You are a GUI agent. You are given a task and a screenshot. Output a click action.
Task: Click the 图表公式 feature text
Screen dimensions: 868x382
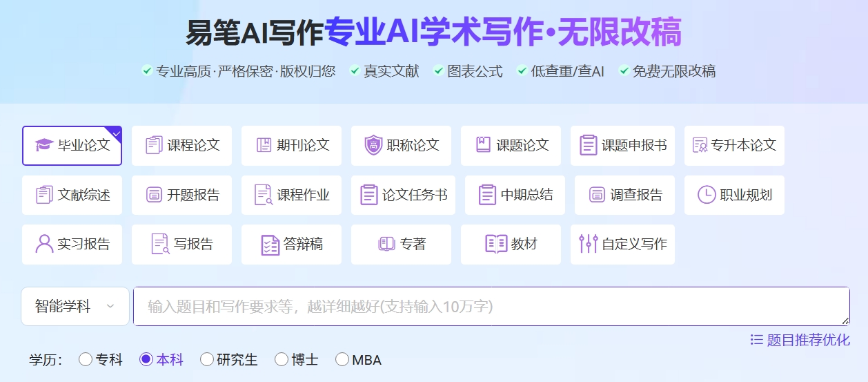tap(475, 71)
